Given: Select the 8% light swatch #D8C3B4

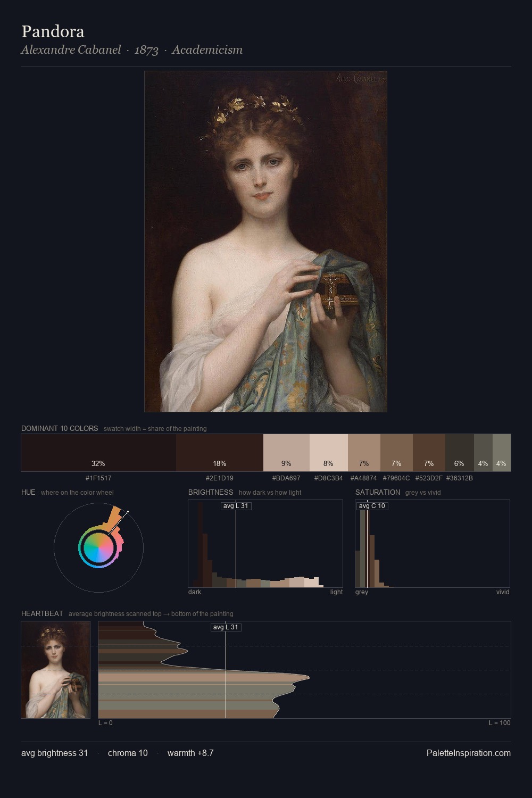Looking at the screenshot, I should point(329,453).
